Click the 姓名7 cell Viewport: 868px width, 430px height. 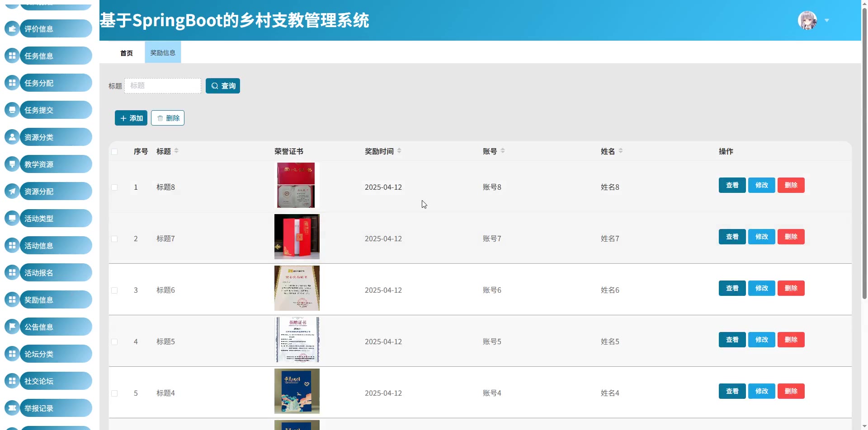click(x=610, y=239)
